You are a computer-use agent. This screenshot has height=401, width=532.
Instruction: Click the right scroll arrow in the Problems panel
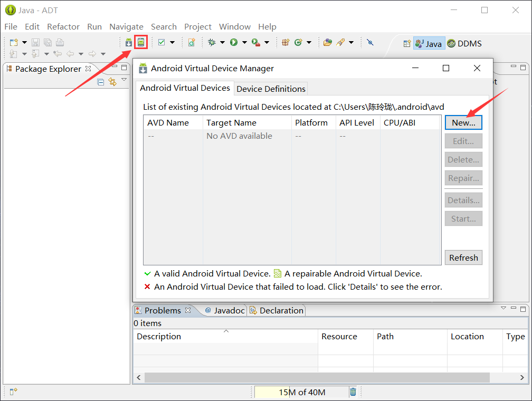[522, 377]
